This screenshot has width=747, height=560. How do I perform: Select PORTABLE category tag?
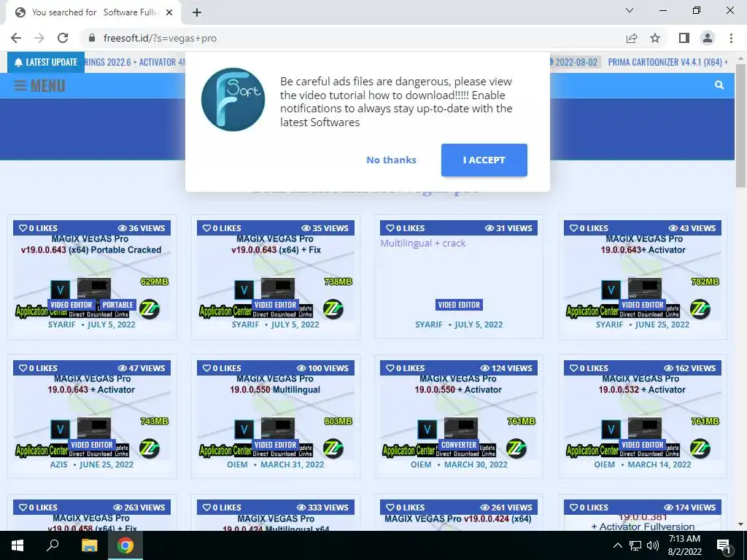pyautogui.click(x=117, y=305)
